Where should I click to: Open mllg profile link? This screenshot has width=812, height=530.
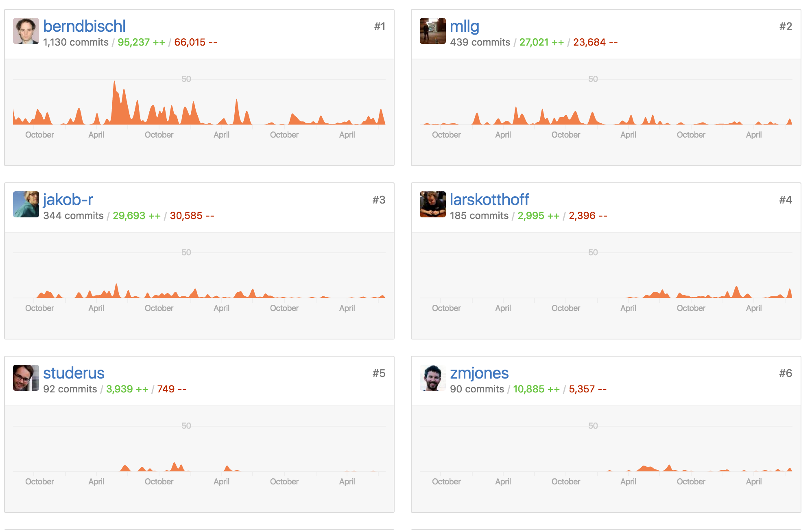465,26
